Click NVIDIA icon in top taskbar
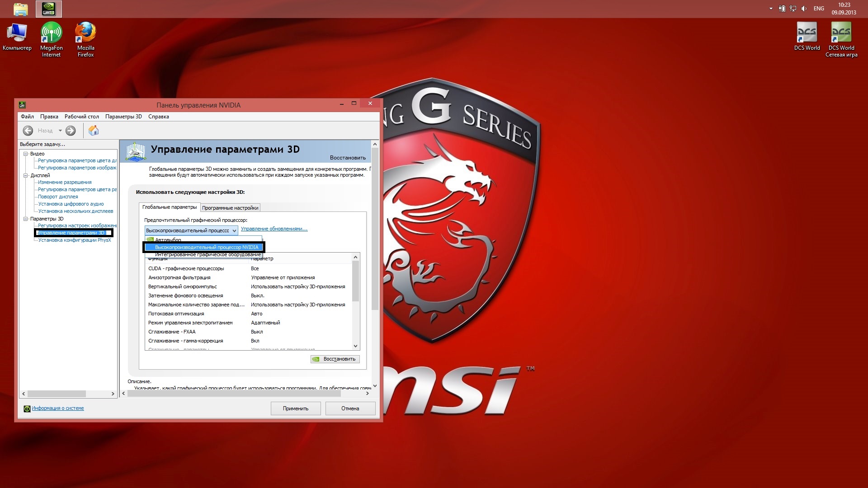The image size is (868, 488). tap(49, 9)
